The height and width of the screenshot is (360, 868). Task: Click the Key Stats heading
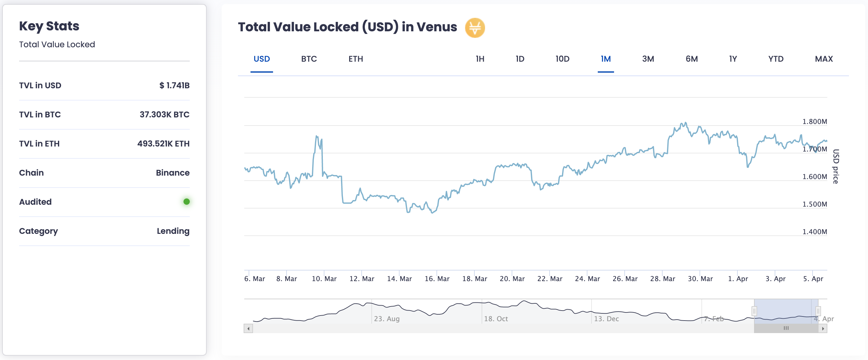[49, 26]
